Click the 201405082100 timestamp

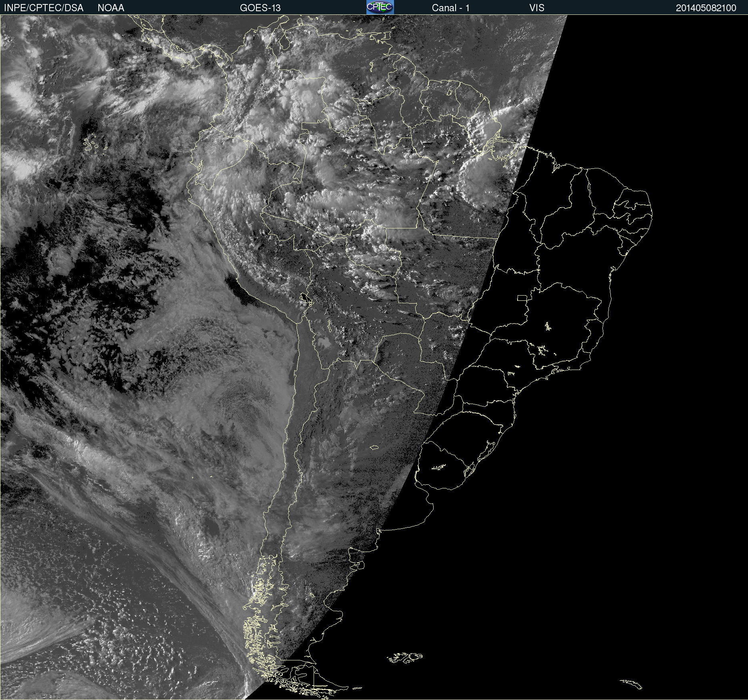706,8
